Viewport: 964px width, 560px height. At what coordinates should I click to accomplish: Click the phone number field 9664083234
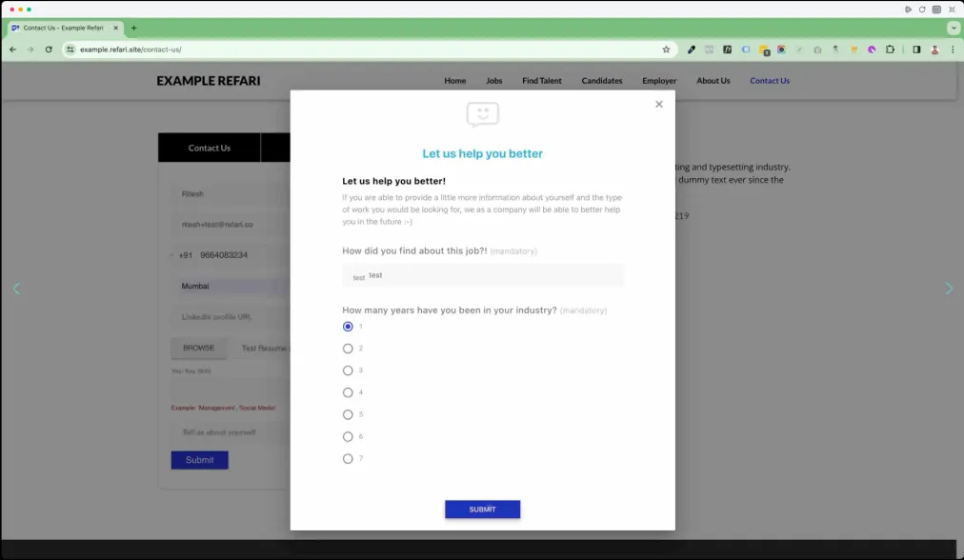(x=244, y=255)
